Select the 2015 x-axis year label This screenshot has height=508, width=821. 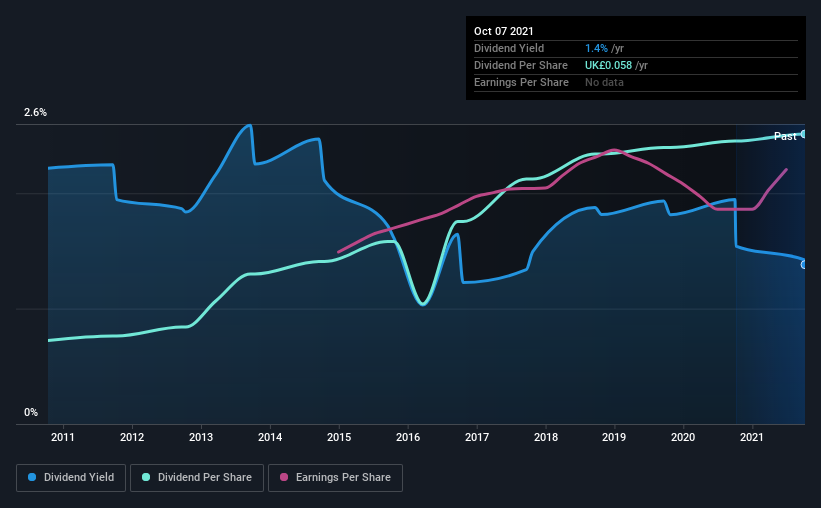point(339,437)
